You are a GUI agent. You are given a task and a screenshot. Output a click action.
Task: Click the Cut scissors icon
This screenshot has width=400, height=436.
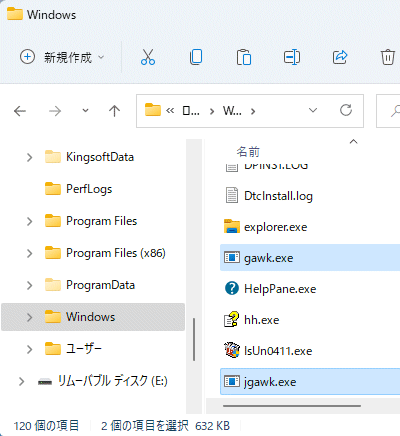148,57
